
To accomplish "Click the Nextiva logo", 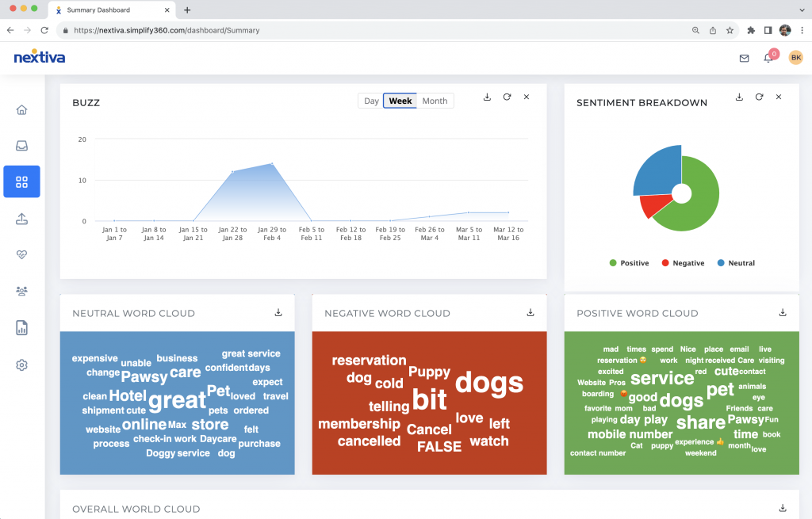I will point(40,58).
